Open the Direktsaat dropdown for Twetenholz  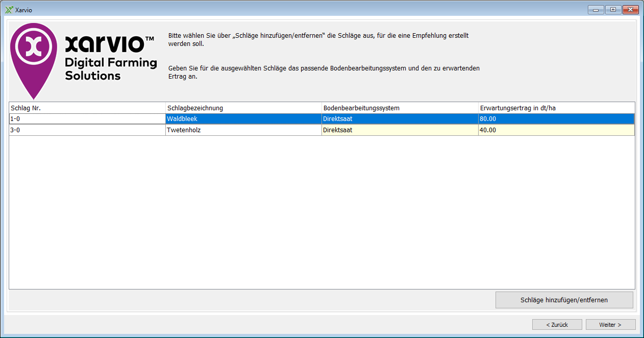[x=400, y=130]
